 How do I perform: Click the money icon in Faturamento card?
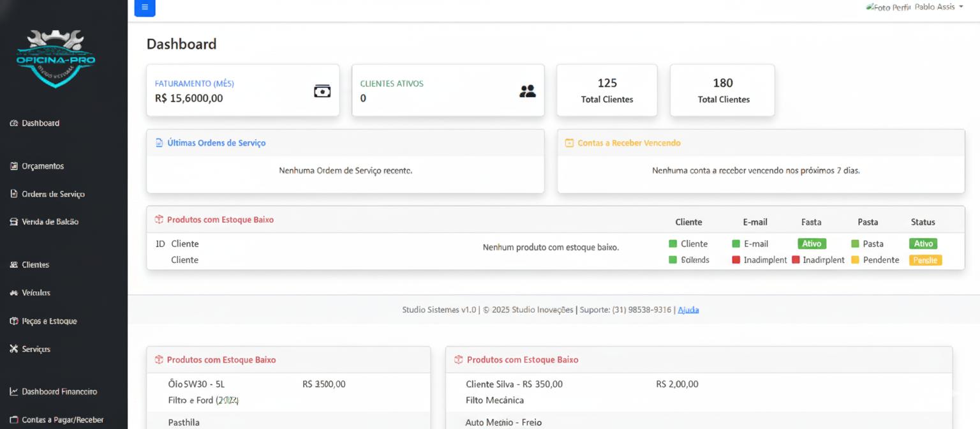pyautogui.click(x=322, y=91)
